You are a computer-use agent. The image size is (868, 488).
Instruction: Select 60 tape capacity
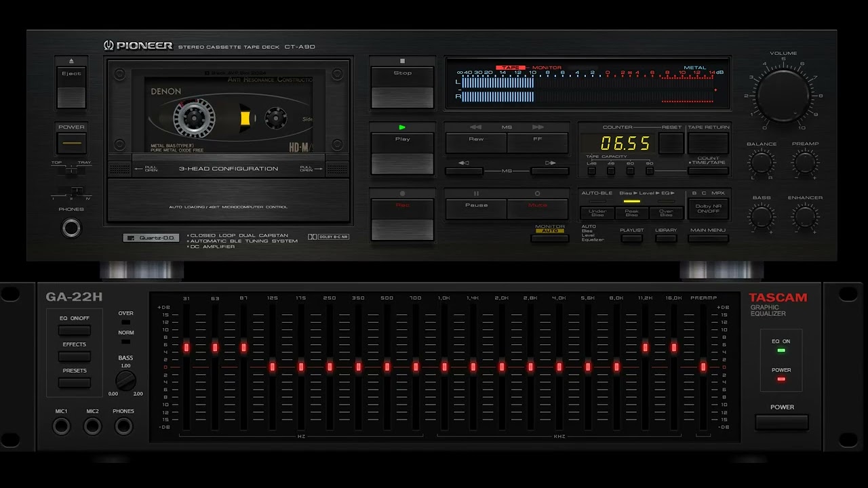click(630, 171)
